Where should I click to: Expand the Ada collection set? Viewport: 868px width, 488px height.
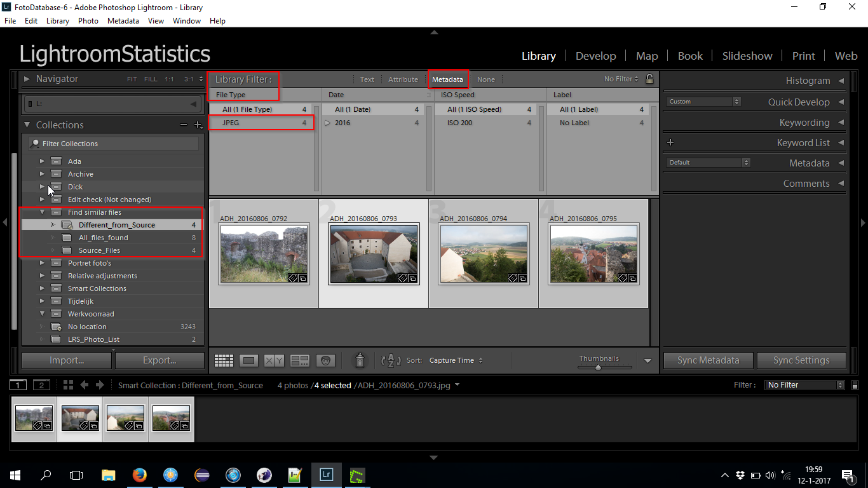coord(42,161)
